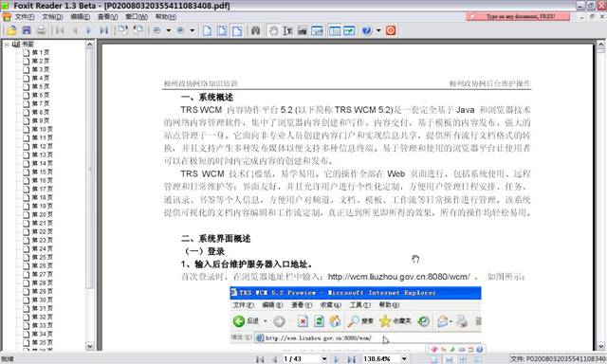Click the Save disk icon in toolbar

27,30
